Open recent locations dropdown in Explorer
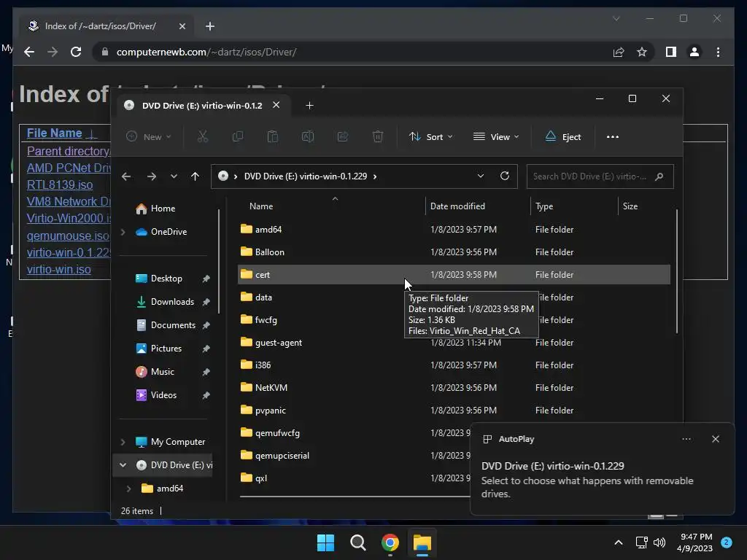Viewport: 747px width, 560px height. [x=174, y=176]
